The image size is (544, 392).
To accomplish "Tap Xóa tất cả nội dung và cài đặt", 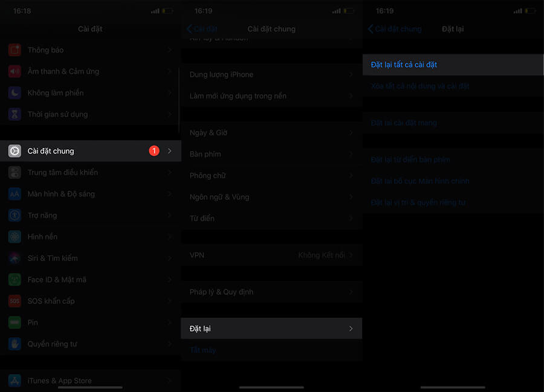I will pyautogui.click(x=420, y=86).
